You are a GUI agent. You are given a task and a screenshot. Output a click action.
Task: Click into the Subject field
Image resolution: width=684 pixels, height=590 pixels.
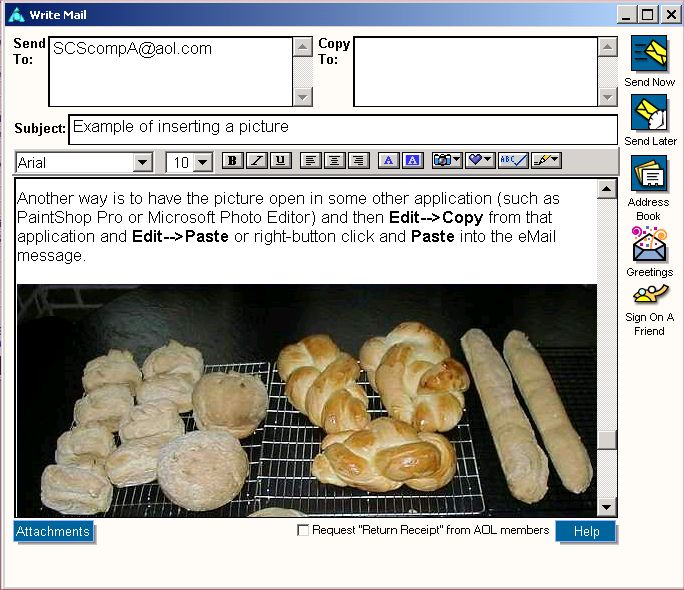point(342,130)
